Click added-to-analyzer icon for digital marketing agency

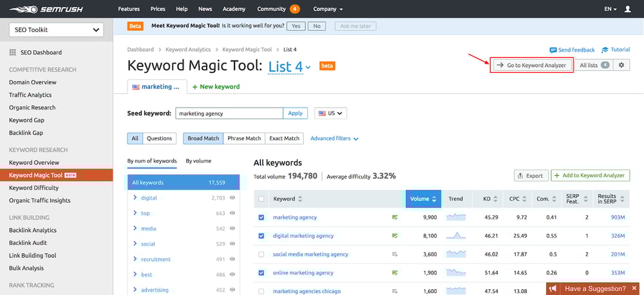pos(395,236)
